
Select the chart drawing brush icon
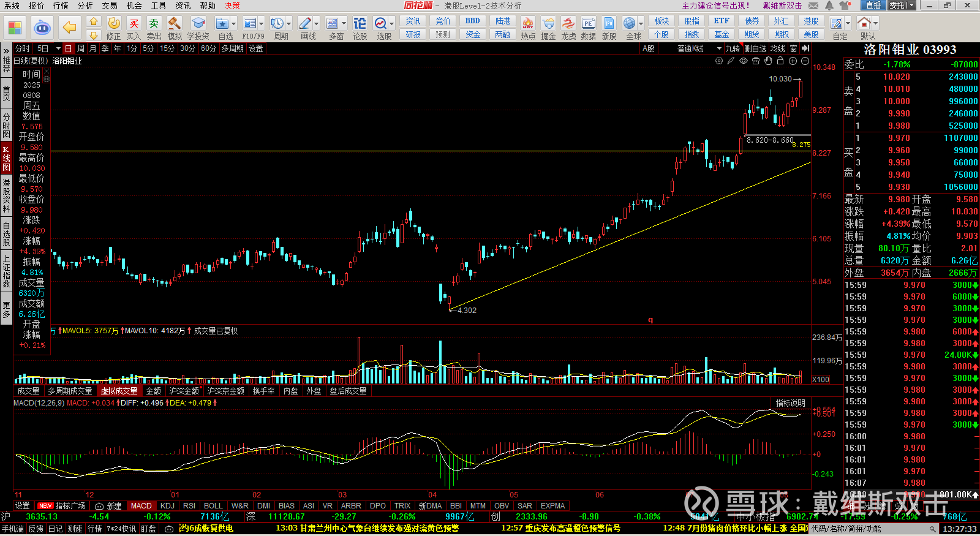pyautogui.click(x=731, y=61)
